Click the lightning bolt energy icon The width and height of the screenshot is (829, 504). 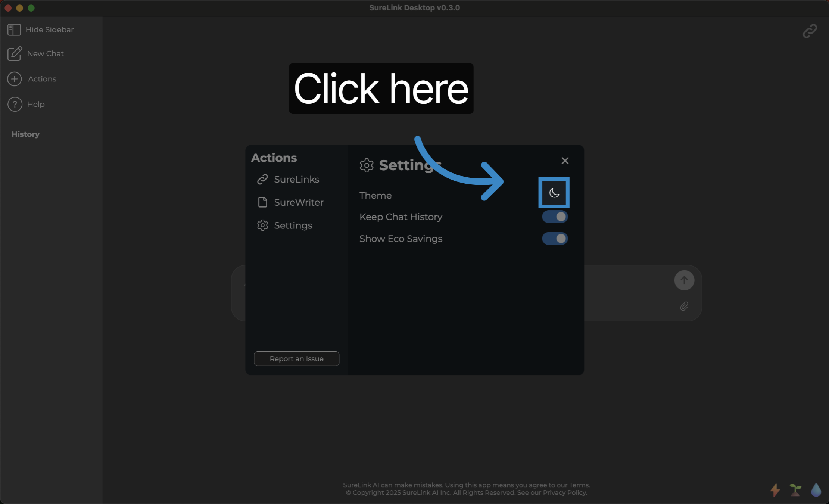[x=775, y=490]
